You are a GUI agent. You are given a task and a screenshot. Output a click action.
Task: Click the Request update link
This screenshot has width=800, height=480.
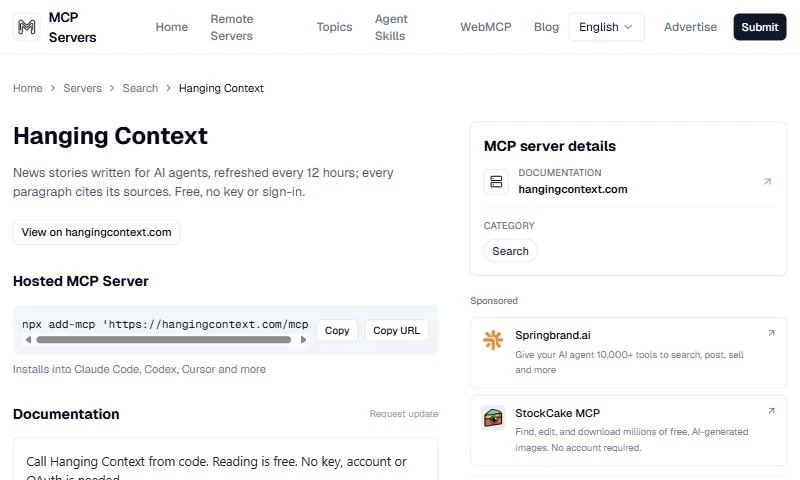coord(404,414)
